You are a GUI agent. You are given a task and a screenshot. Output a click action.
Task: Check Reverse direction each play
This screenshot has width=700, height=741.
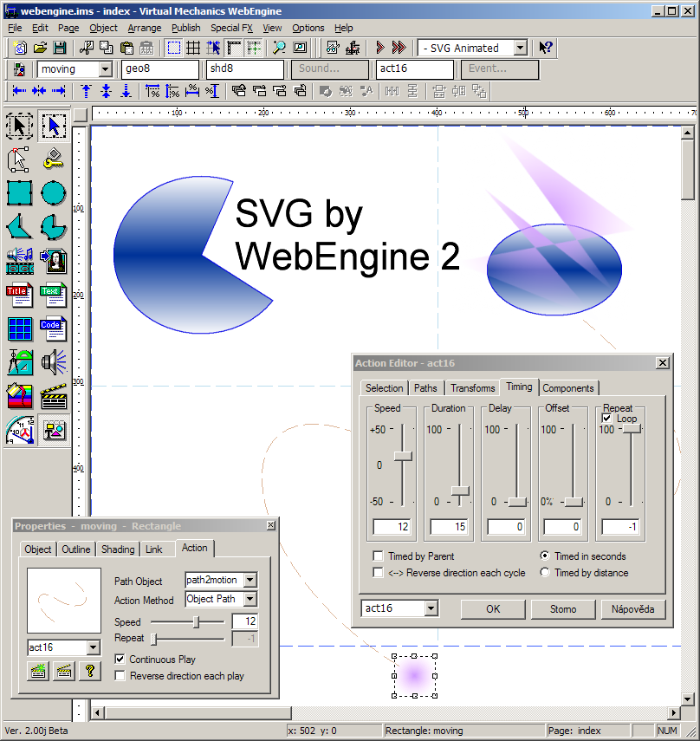[120, 675]
